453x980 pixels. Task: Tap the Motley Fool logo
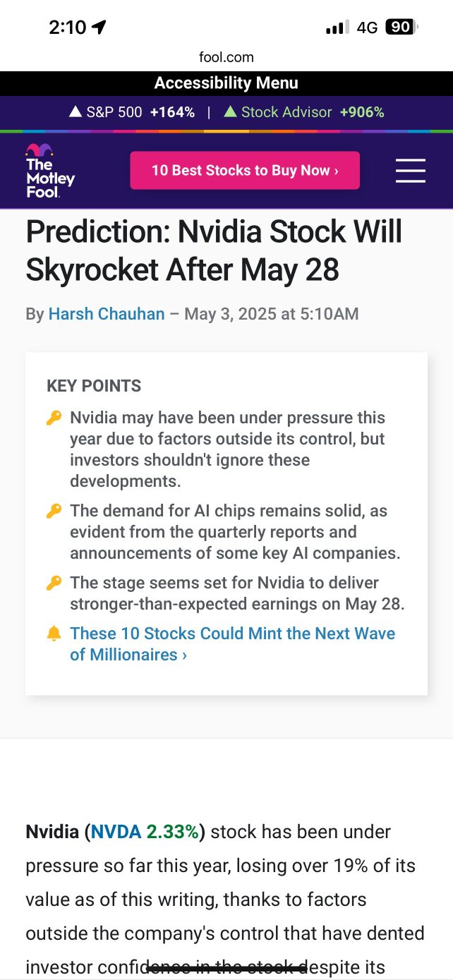click(x=50, y=171)
